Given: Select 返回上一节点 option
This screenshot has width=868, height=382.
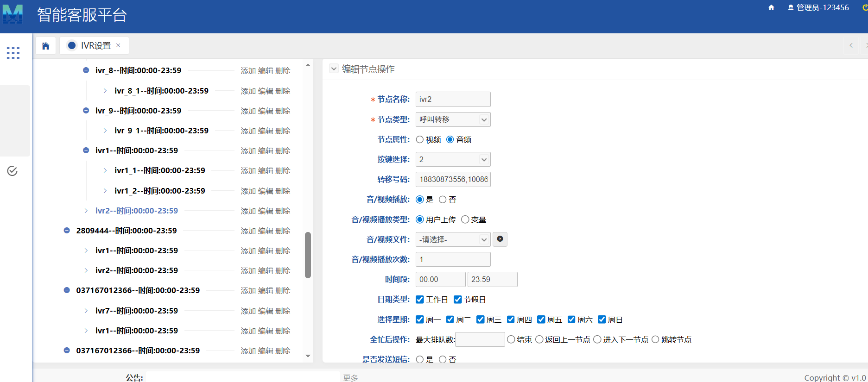Looking at the screenshot, I should tap(539, 339).
